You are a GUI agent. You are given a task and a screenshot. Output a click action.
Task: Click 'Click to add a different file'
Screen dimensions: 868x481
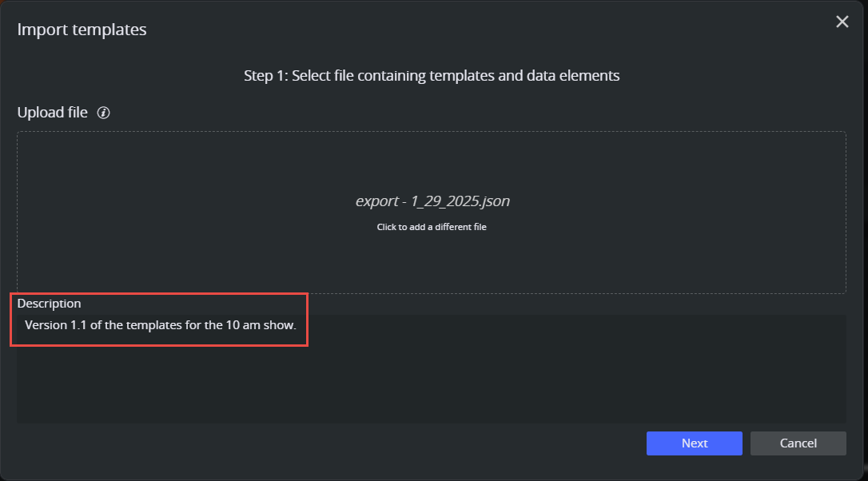click(432, 227)
